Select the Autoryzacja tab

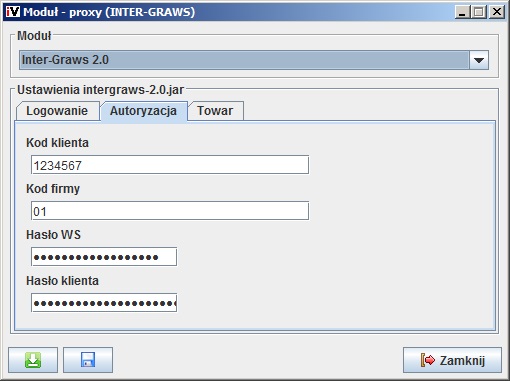point(143,111)
